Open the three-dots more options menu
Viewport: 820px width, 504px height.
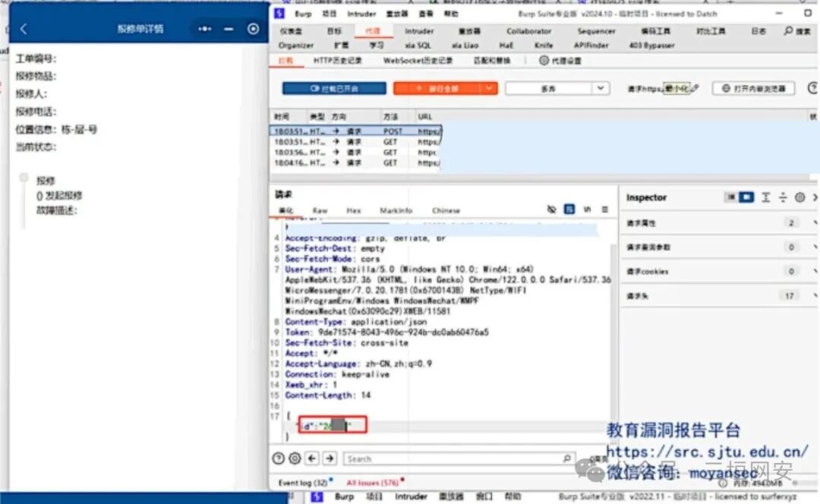204,30
